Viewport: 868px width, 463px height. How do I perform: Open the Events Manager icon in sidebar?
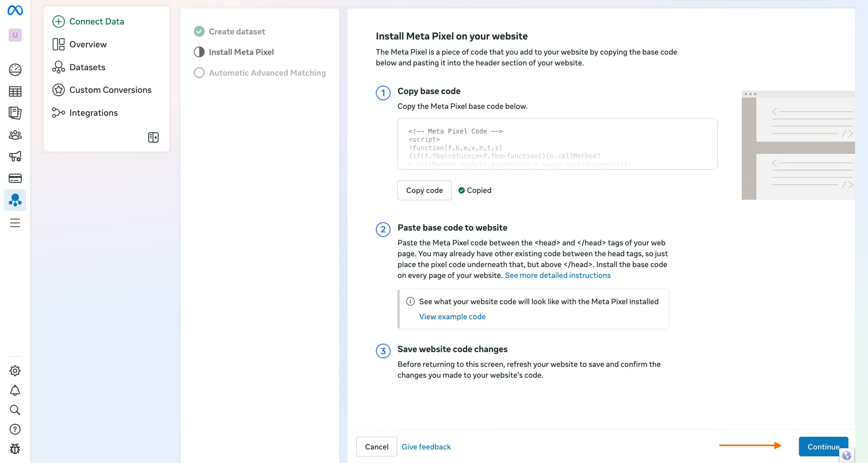[x=15, y=200]
